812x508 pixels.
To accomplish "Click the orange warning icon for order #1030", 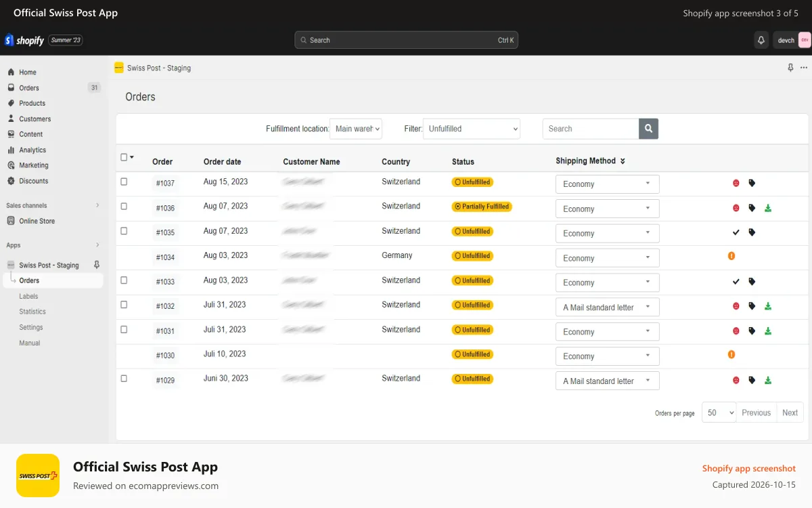I will (731, 354).
